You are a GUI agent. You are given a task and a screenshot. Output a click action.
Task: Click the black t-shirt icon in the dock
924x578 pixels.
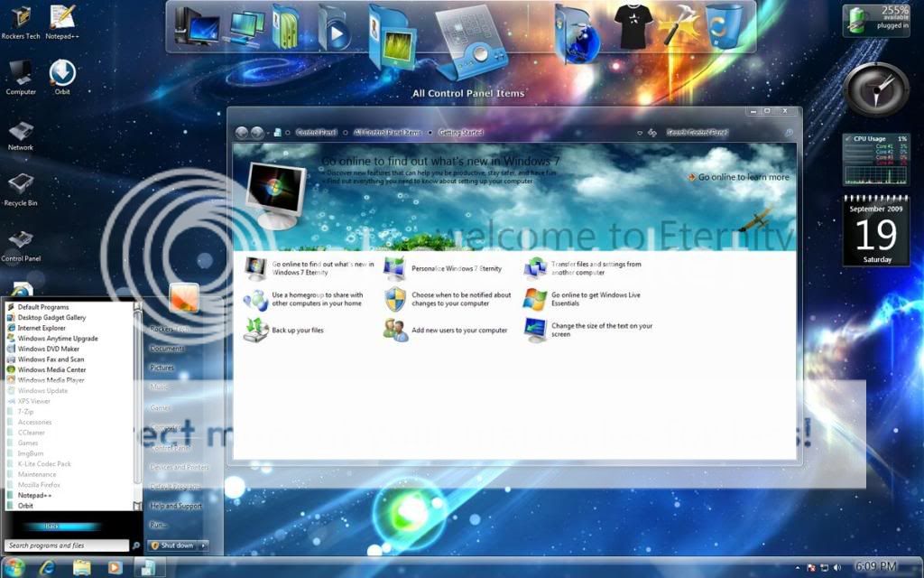coord(633,26)
